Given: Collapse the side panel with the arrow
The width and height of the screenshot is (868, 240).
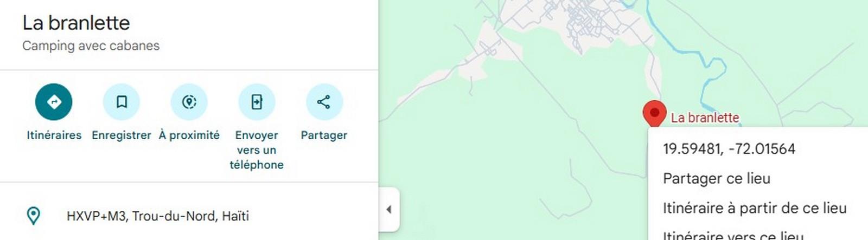Looking at the screenshot, I should coord(388,209).
